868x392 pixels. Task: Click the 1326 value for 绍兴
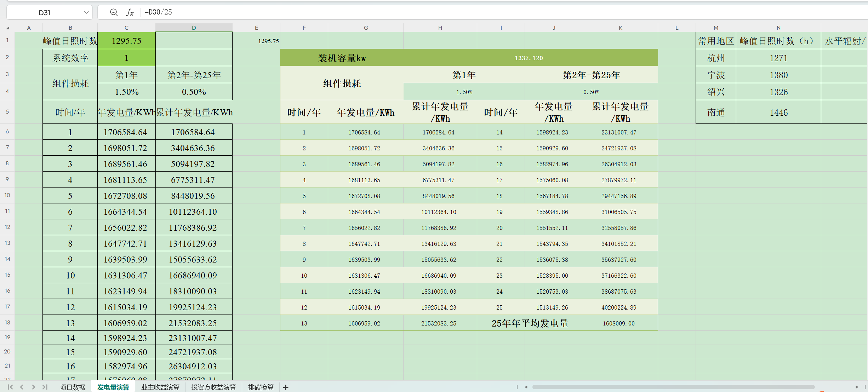(x=778, y=92)
